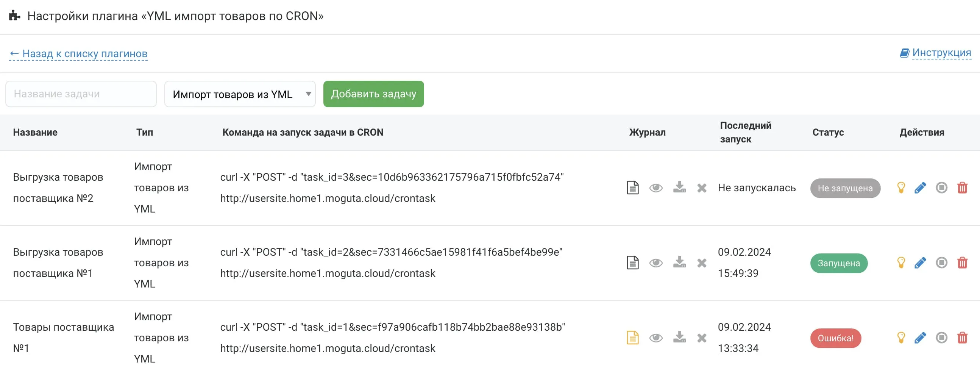Open the task type dropdown Импорт товаров из YML
The image size is (980, 372).
(x=240, y=94)
